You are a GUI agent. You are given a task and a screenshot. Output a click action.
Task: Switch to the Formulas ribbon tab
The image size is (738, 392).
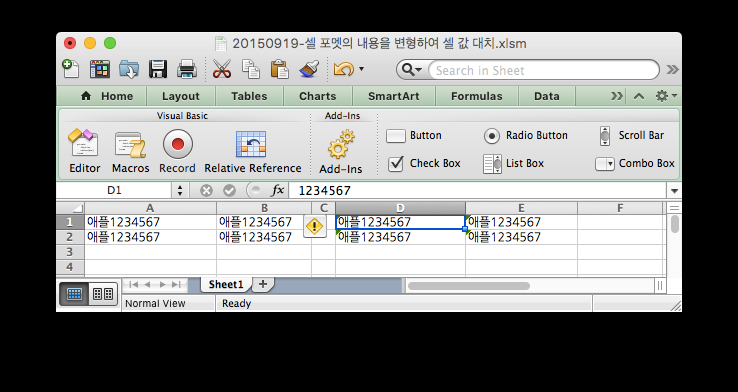(x=476, y=96)
